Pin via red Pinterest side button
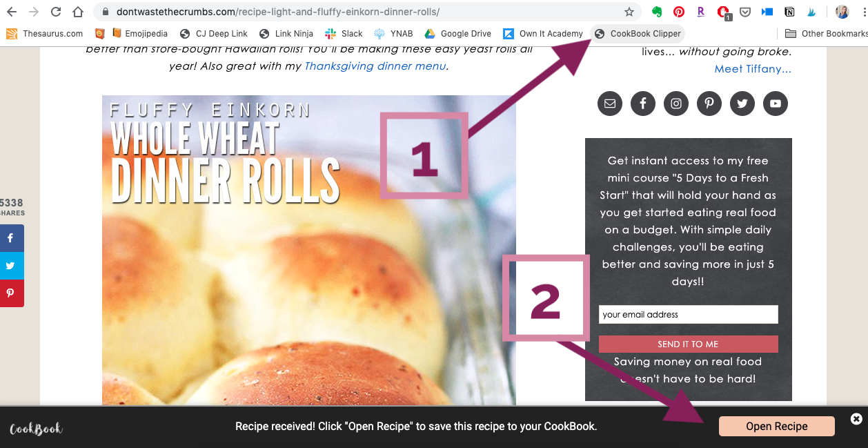The image size is (868, 448). coord(11,293)
